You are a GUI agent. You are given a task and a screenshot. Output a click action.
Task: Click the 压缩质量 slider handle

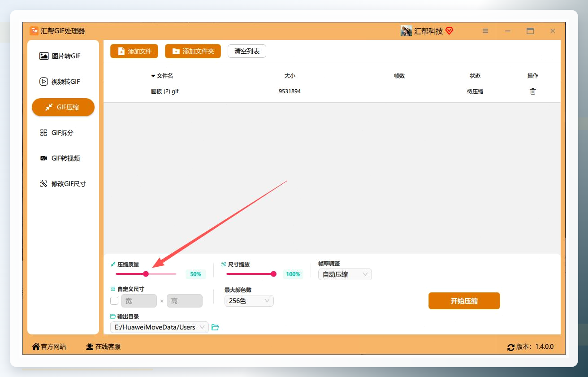(x=146, y=274)
